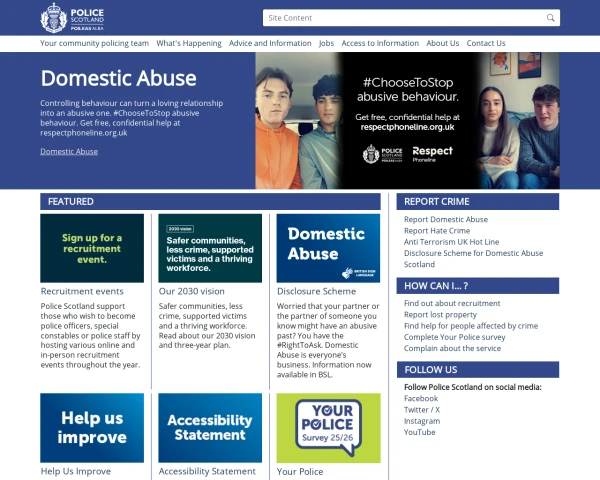
Task: Follow the Domestic Abuse banner link
Action: click(69, 152)
